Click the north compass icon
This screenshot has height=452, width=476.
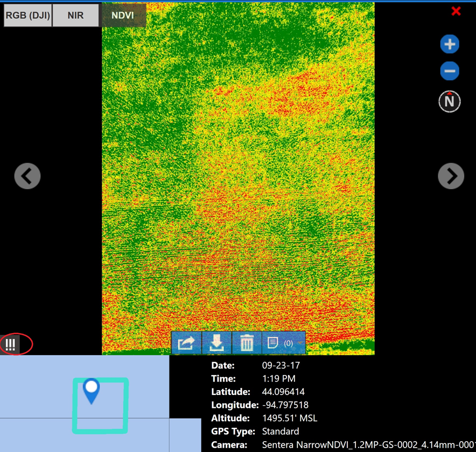click(x=450, y=101)
